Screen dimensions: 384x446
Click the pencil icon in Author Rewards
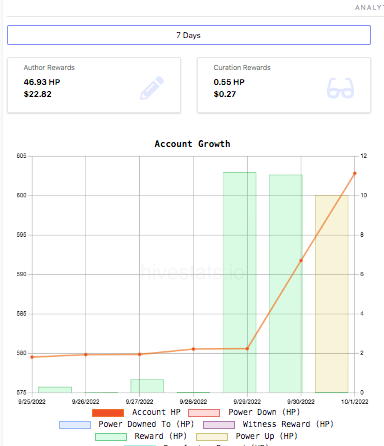click(152, 88)
